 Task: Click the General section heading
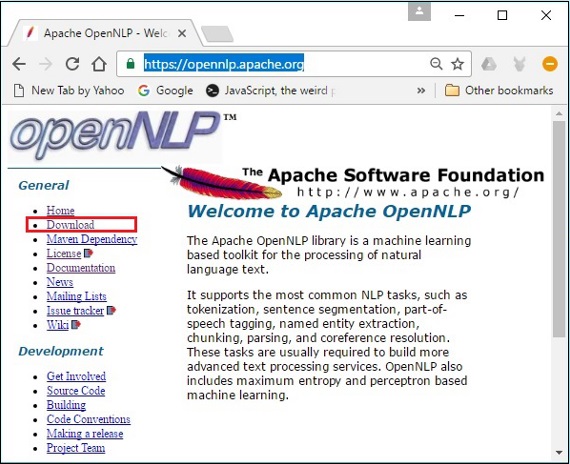coord(43,185)
